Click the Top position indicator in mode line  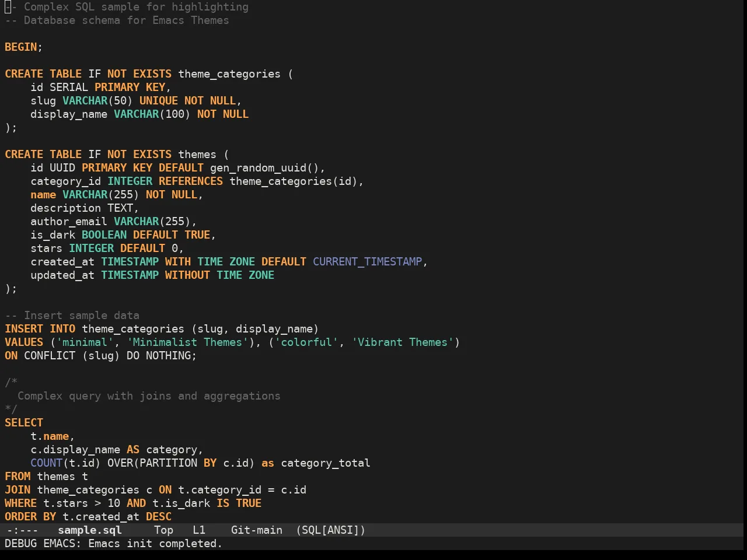tap(163, 530)
